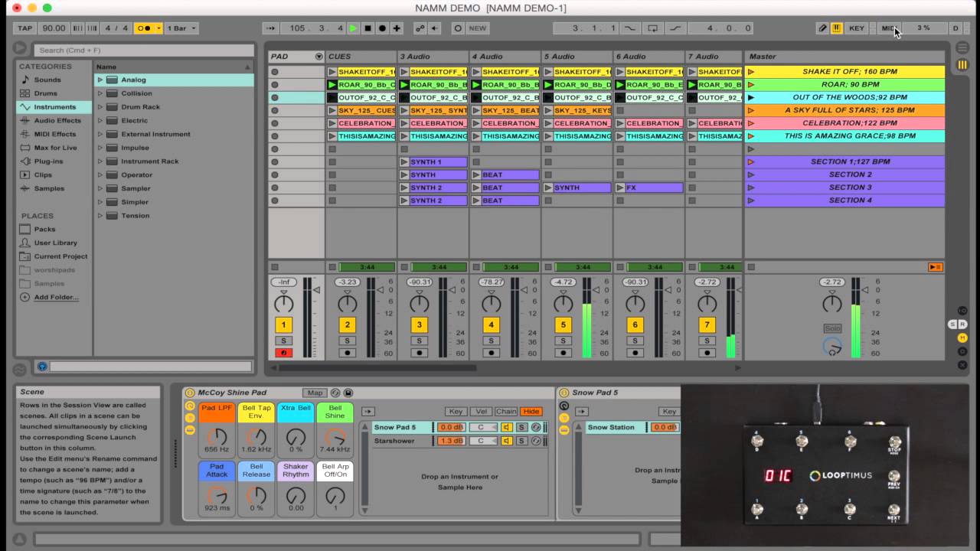Expand the Drum Rack folder

pyautogui.click(x=100, y=107)
